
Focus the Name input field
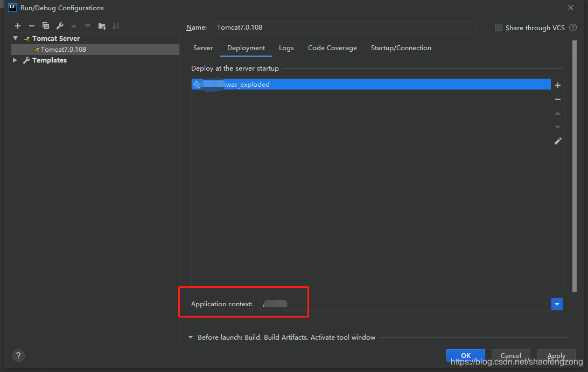tap(344, 27)
